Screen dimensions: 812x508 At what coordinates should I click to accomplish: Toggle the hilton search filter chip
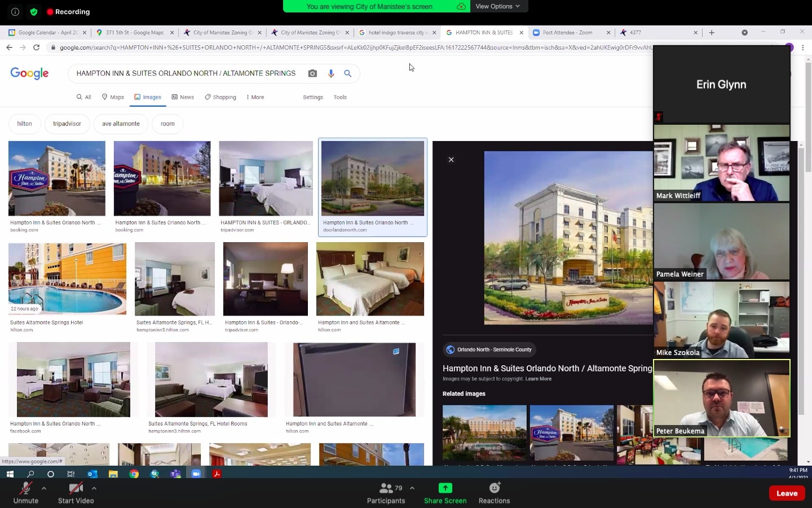24,124
